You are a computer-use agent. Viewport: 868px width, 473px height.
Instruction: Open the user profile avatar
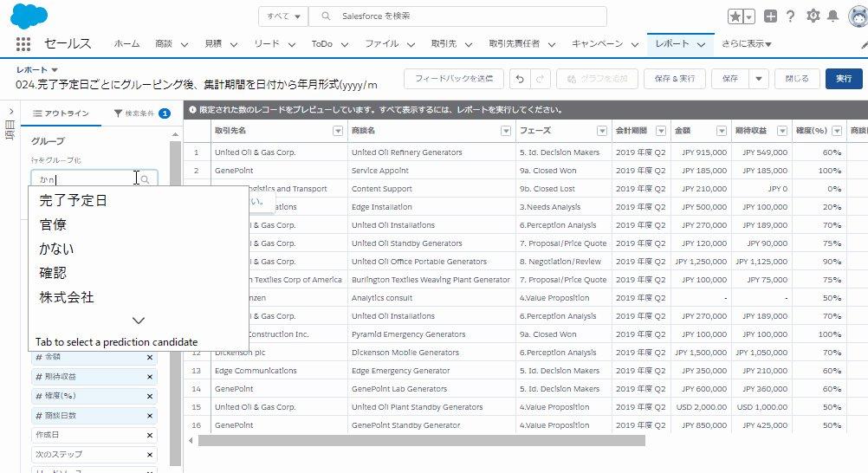tap(858, 16)
